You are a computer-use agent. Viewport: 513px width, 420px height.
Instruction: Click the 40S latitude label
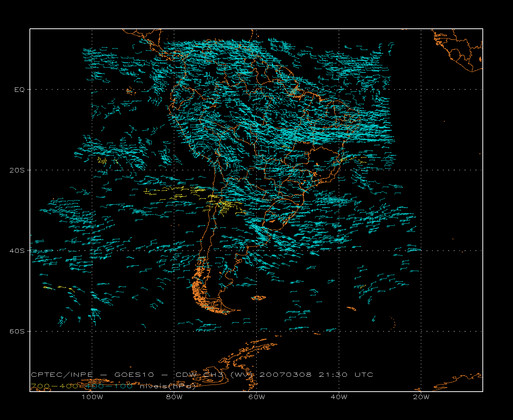[x=18, y=251]
